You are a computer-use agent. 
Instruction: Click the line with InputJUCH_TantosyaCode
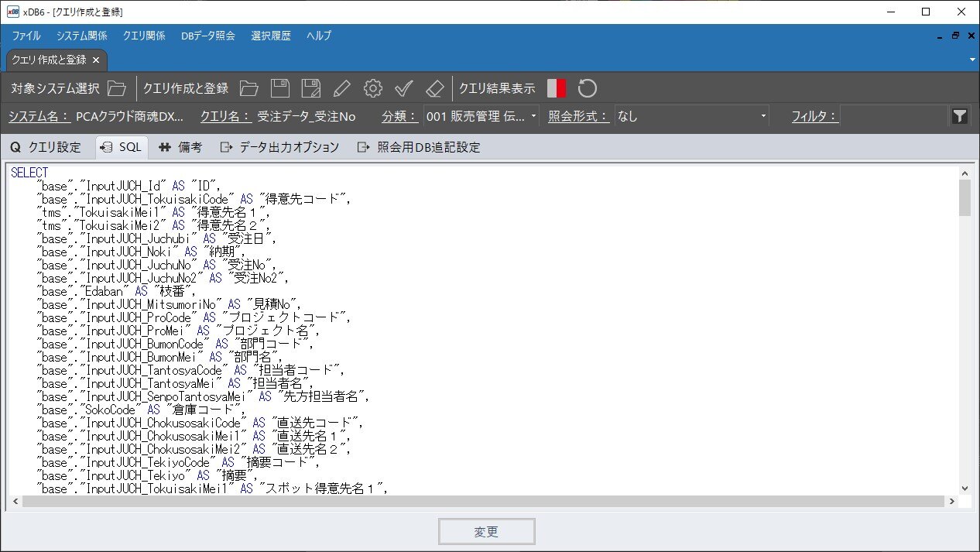pos(190,370)
